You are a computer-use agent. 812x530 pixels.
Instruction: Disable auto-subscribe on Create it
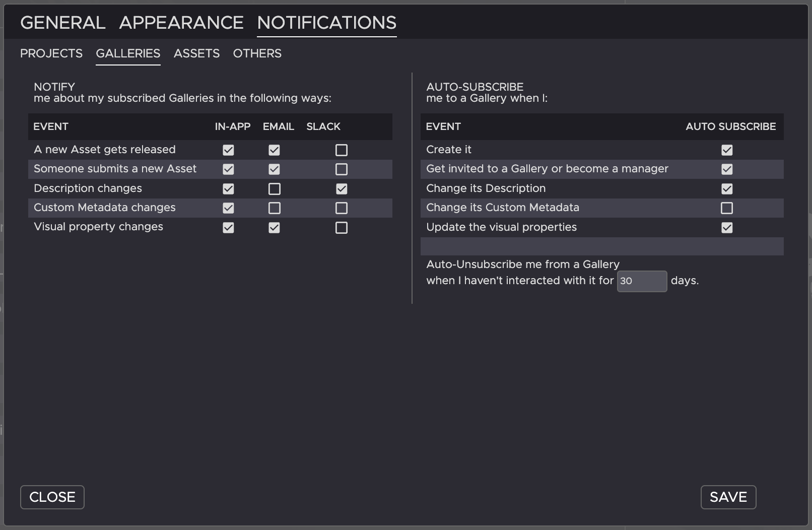coord(726,150)
